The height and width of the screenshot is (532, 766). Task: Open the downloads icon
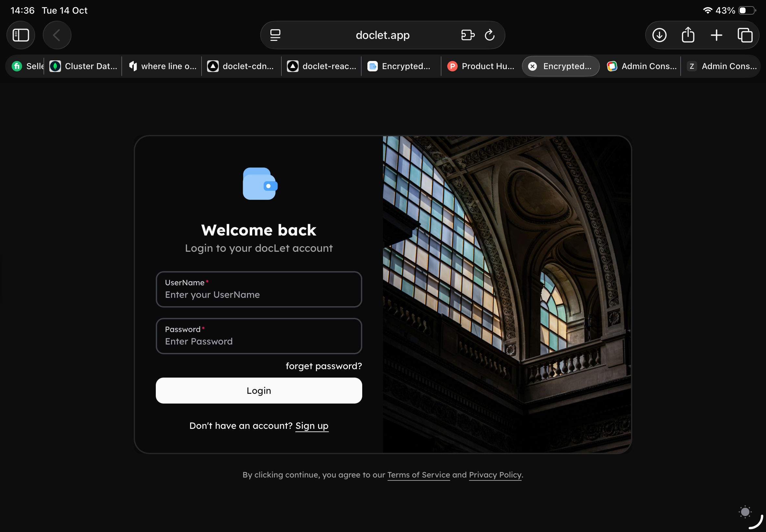pyautogui.click(x=659, y=35)
